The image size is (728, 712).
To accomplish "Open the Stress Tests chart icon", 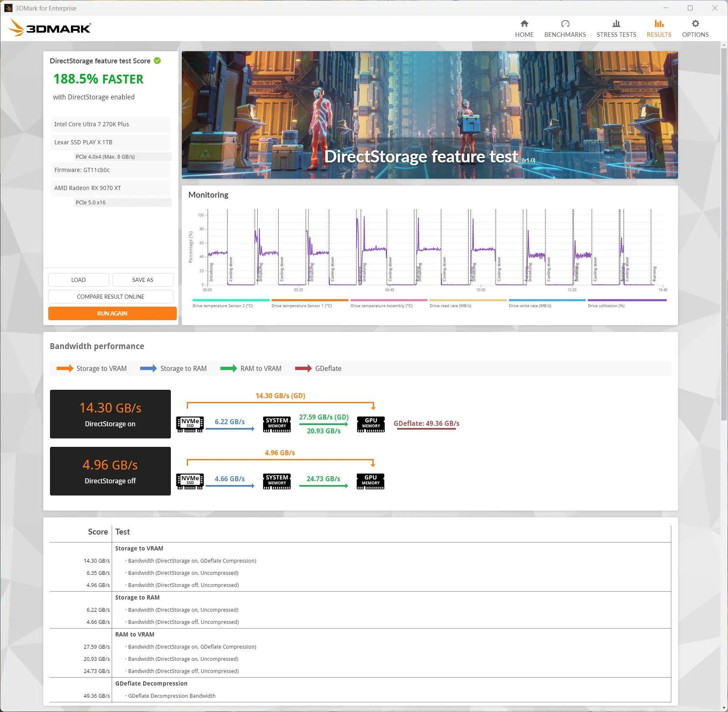I will pos(616,24).
